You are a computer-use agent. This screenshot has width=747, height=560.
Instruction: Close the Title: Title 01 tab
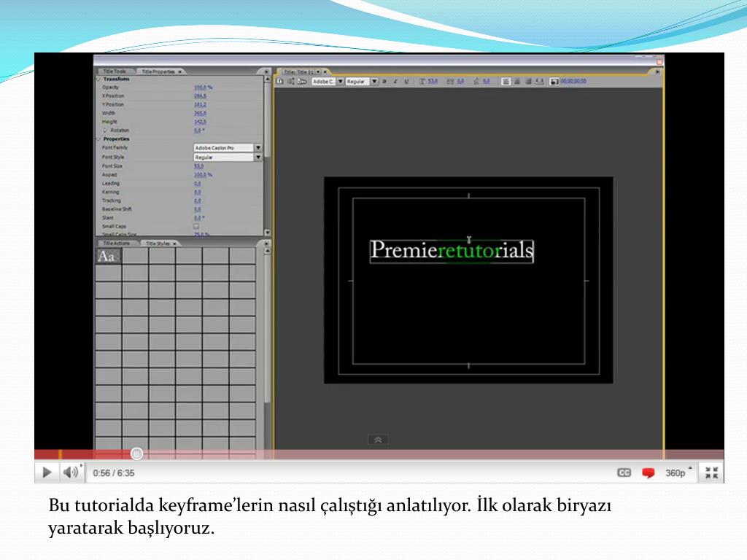coord(325,72)
